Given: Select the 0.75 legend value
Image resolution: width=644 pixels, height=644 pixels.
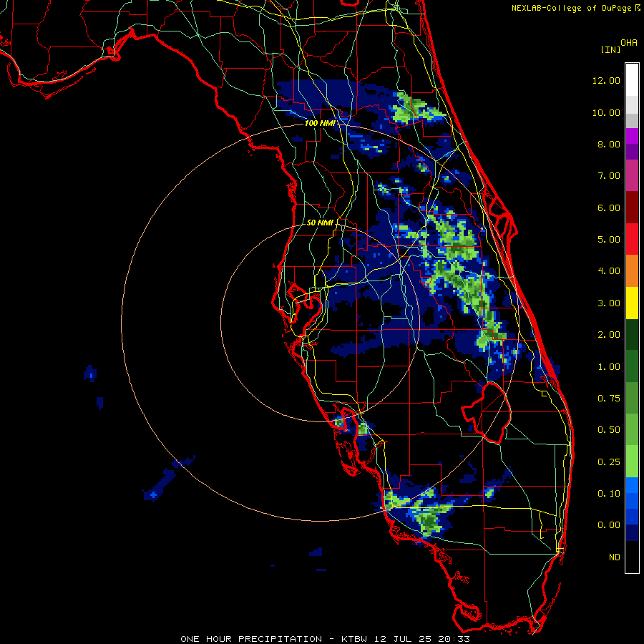Looking at the screenshot, I should tap(609, 399).
